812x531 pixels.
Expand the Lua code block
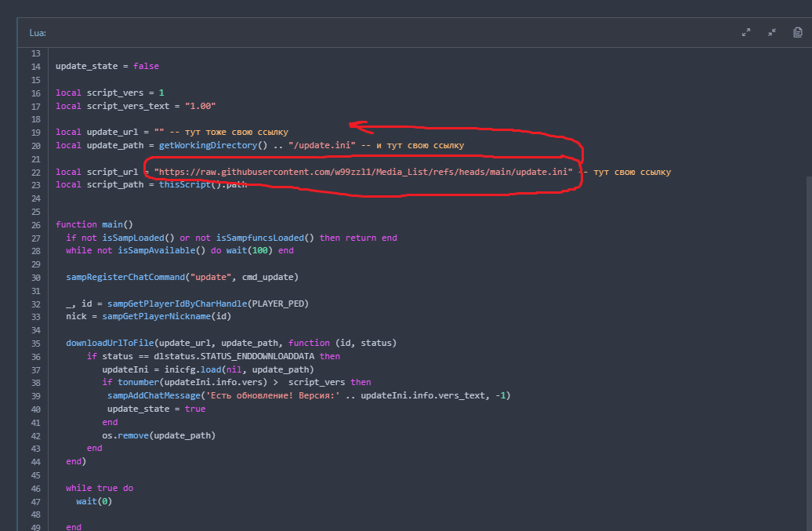tap(746, 33)
